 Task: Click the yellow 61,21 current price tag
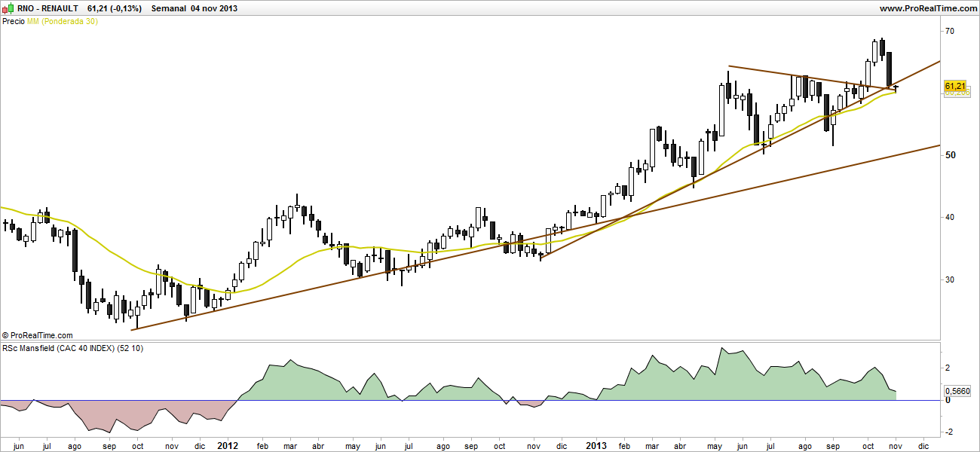point(955,87)
